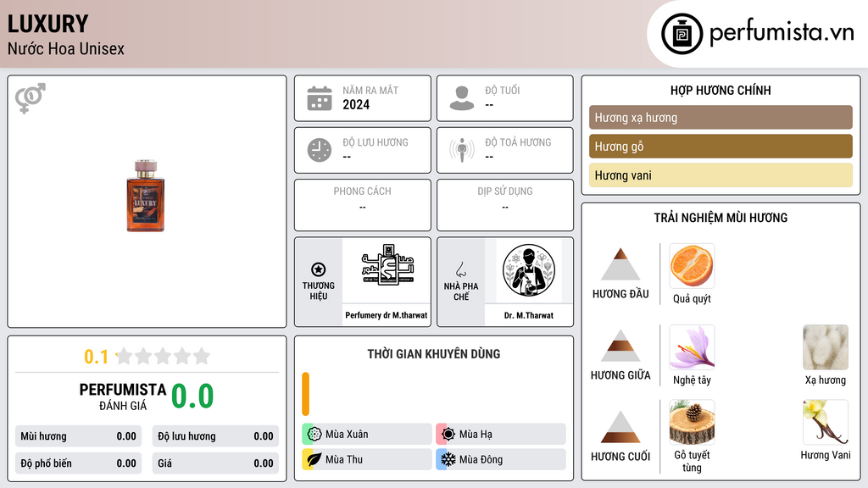Viewport: 868px width, 488px height.
Task: Click the Nghệ tây saffron note image
Action: coord(692,347)
